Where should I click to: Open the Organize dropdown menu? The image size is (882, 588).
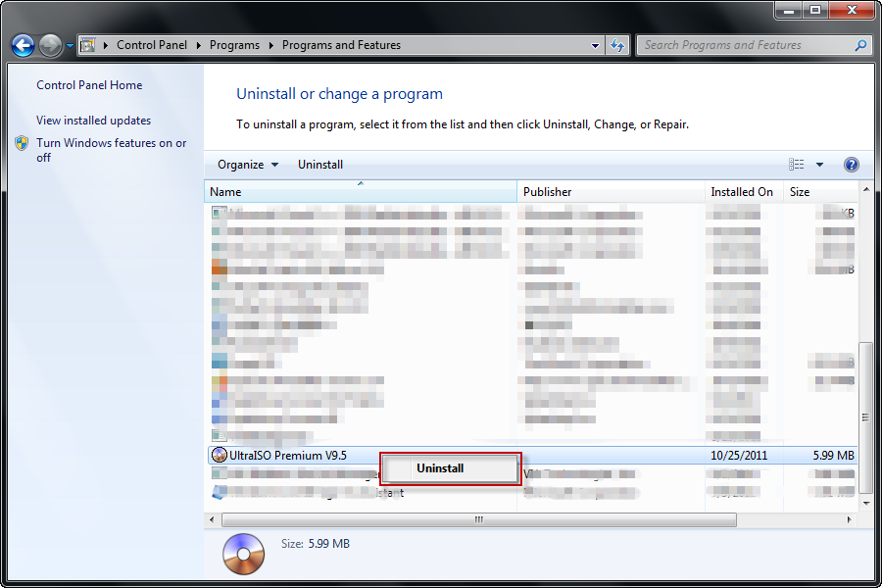[x=248, y=165]
